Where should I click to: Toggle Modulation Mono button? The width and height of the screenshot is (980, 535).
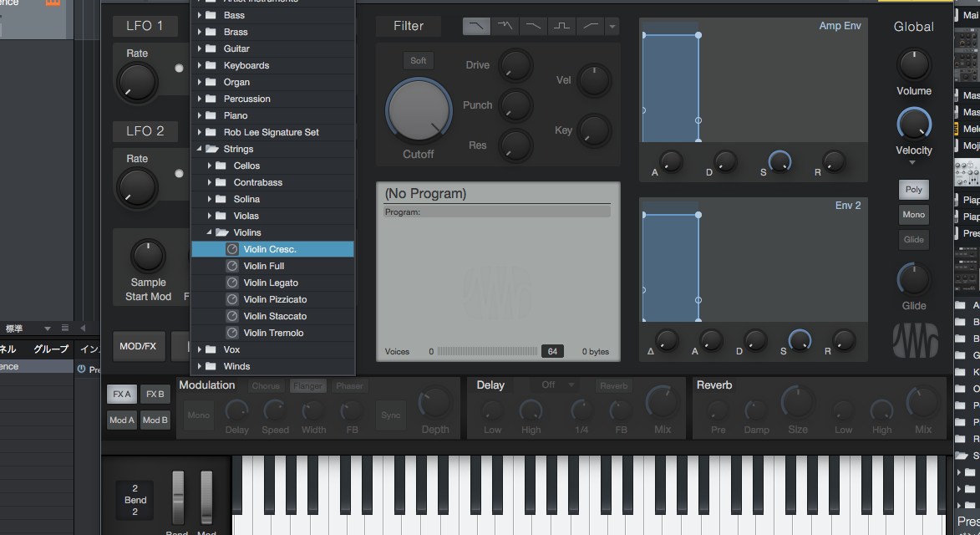point(199,415)
